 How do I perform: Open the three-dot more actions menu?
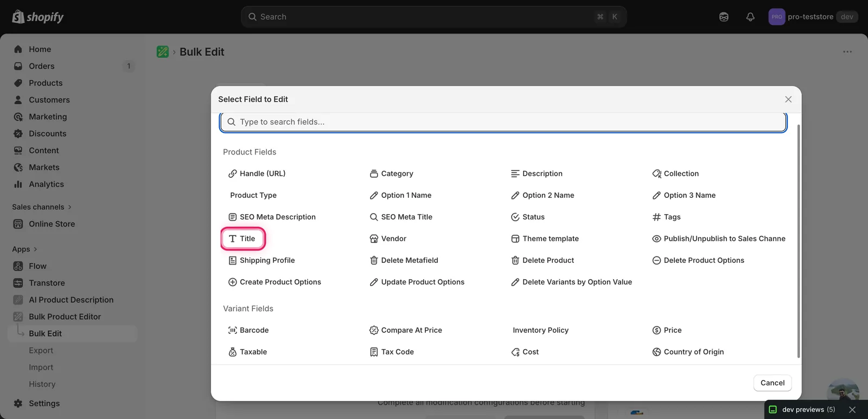pos(847,52)
